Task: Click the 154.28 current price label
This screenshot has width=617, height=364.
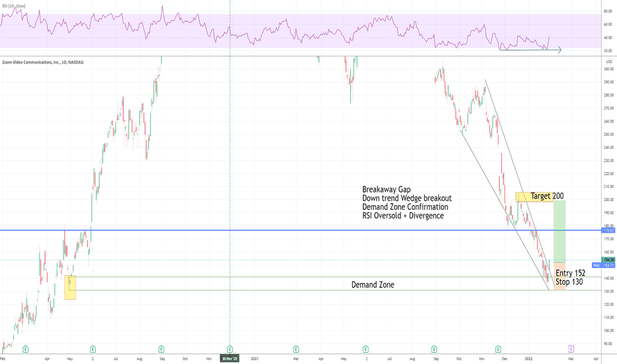Action: click(609, 259)
